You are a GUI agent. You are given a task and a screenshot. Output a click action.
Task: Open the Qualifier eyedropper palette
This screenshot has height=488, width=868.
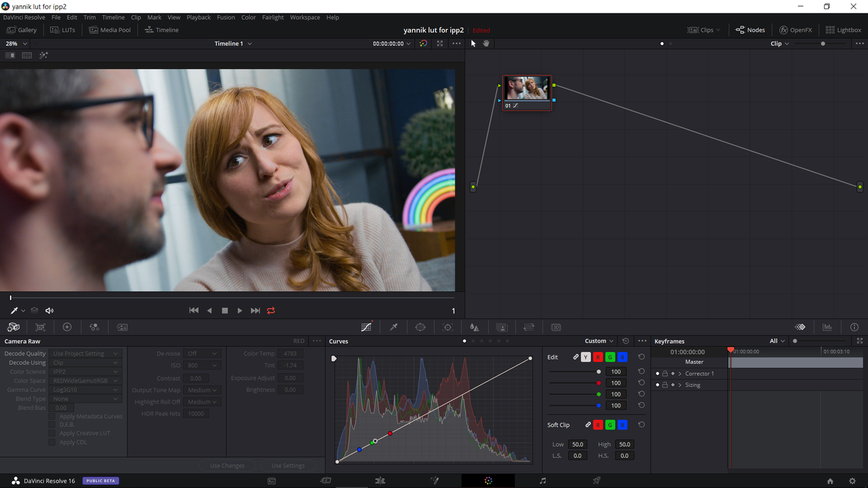[x=393, y=327]
